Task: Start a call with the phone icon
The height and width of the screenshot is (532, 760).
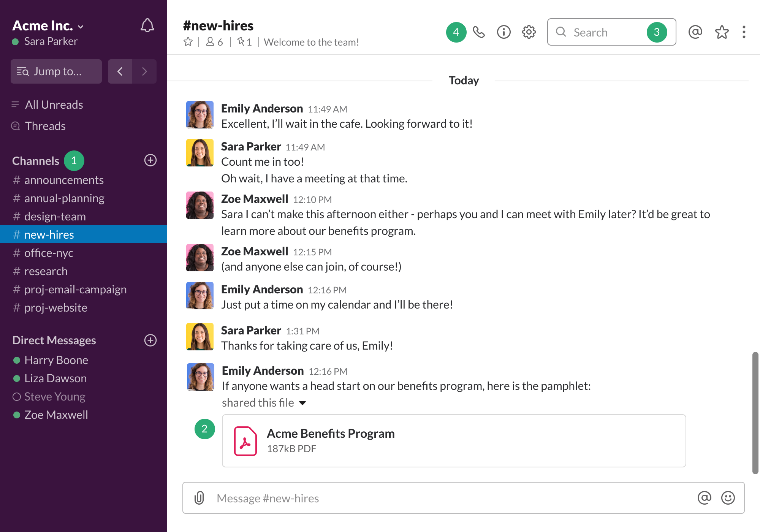Action: pos(479,32)
